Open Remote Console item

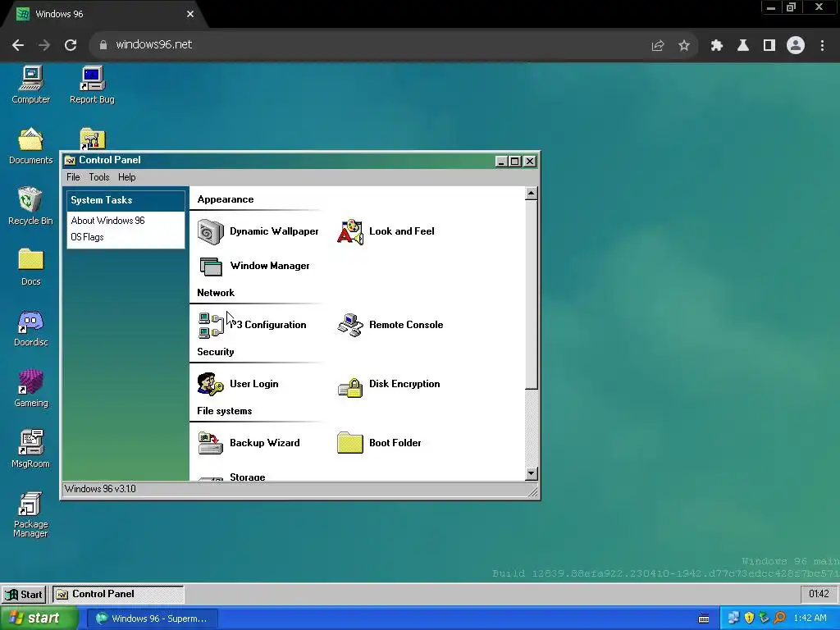390,325
